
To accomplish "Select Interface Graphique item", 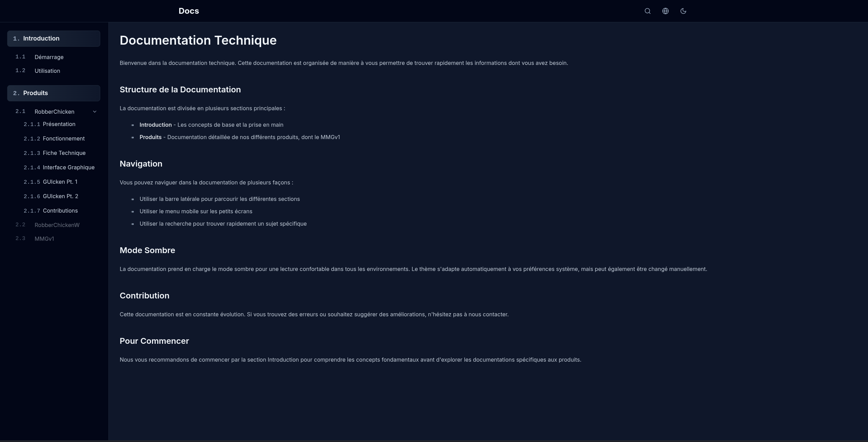I will [x=68, y=167].
